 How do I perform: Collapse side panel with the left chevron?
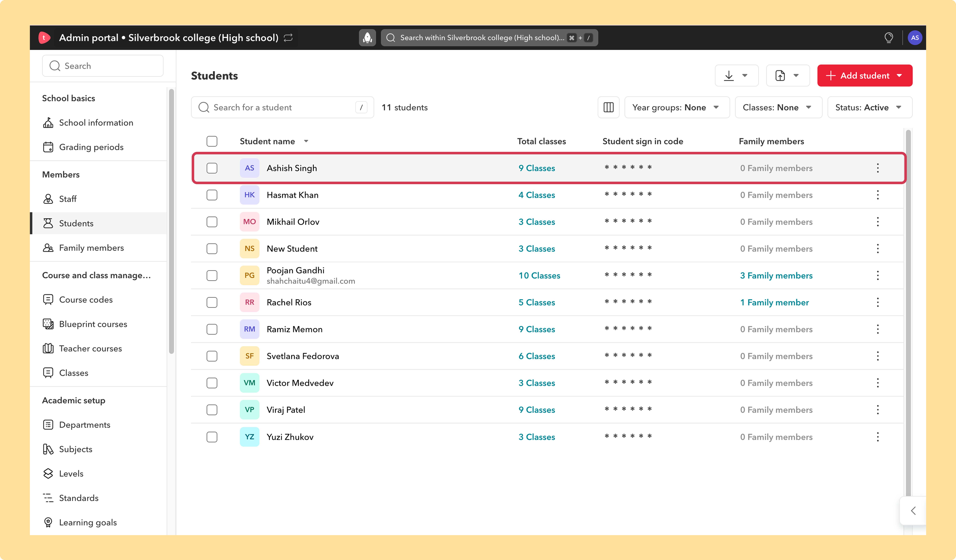(x=913, y=511)
